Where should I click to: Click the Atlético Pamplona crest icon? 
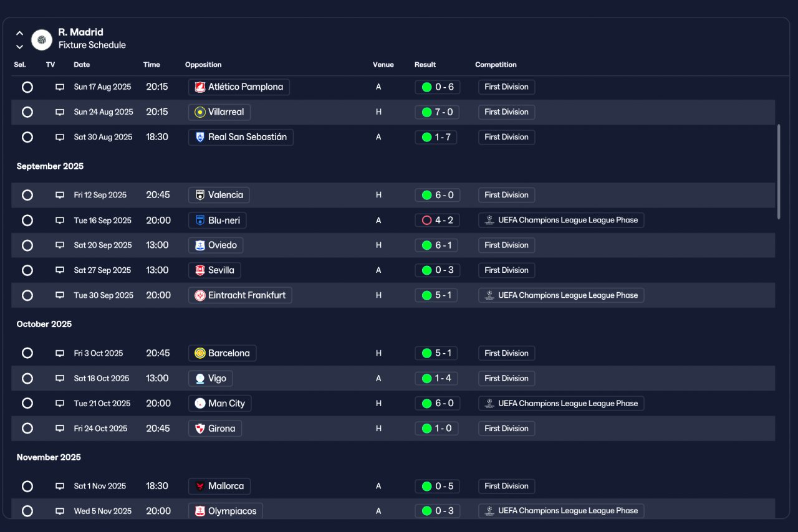[199, 87]
